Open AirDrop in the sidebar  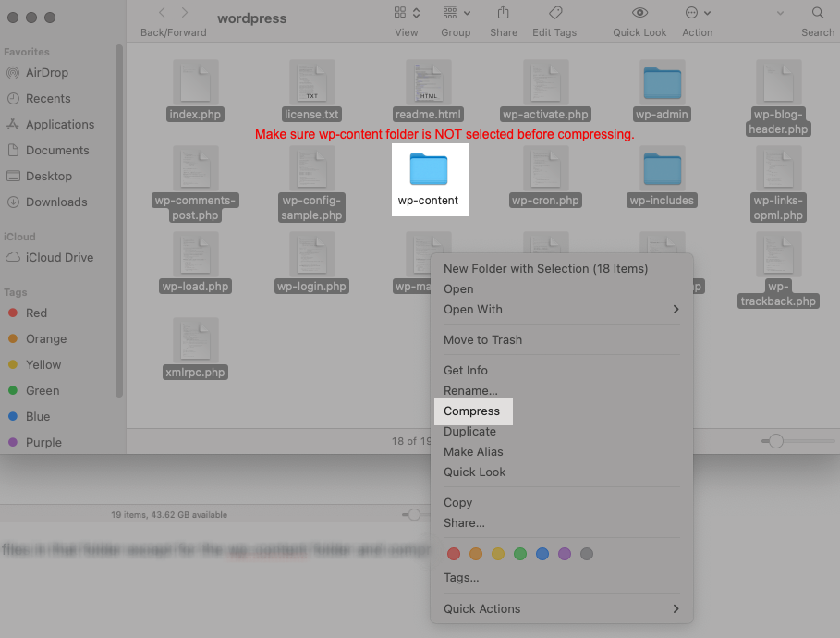46,72
